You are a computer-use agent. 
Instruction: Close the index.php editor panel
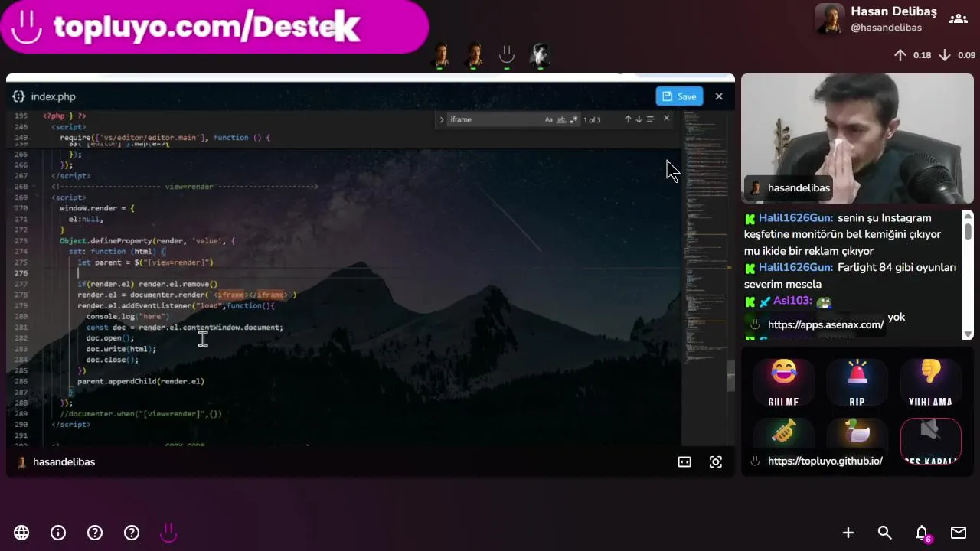718,96
